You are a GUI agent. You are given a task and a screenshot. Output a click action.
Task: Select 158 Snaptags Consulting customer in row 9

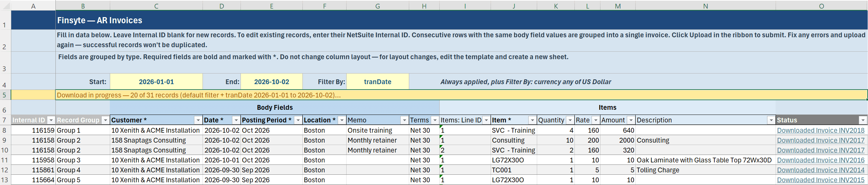coord(156,140)
